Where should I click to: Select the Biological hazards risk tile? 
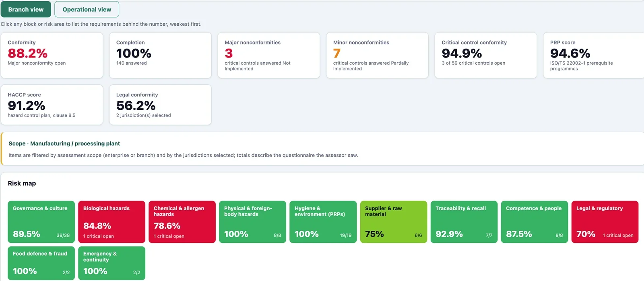[x=111, y=222]
